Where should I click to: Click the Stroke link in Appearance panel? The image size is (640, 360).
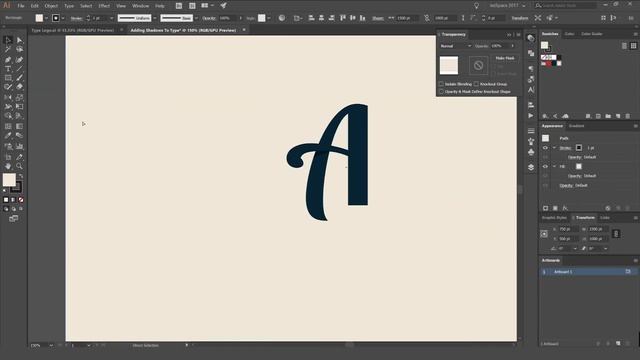coord(565,148)
